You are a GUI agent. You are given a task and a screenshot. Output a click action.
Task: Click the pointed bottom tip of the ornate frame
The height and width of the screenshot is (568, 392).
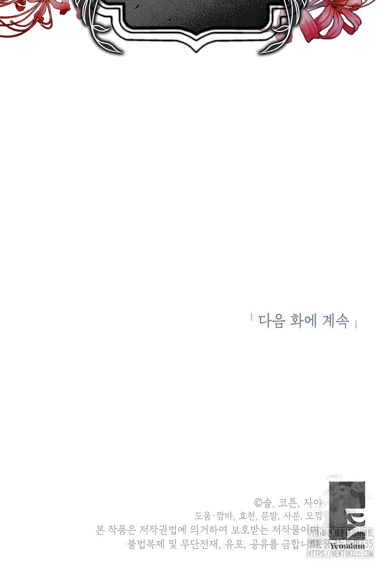[x=196, y=49]
